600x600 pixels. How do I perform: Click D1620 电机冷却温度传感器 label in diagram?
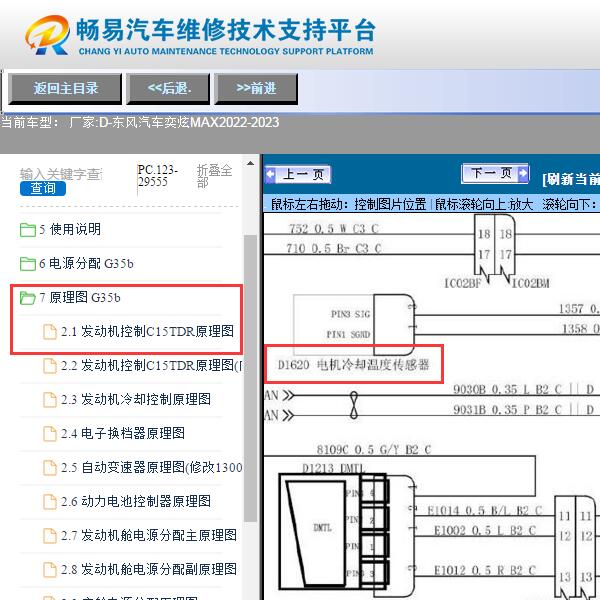point(354,365)
